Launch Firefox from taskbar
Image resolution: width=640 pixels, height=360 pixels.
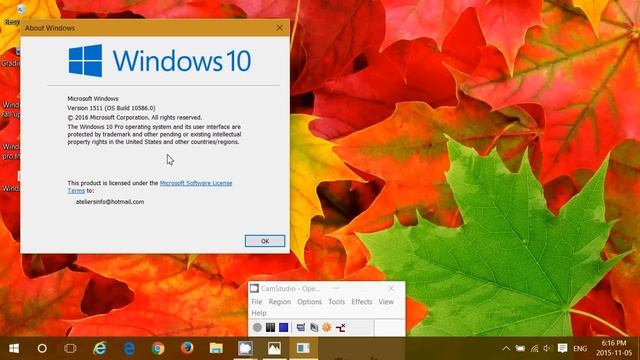pos(187,348)
